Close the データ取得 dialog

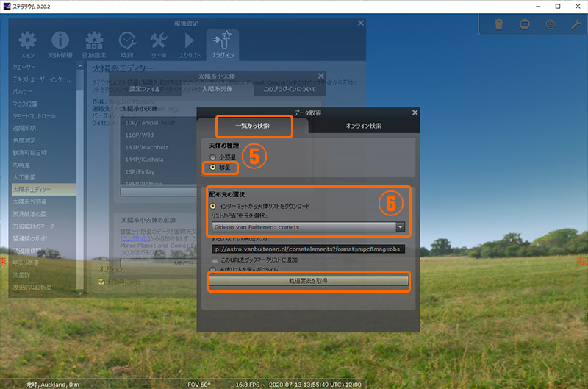pos(415,113)
